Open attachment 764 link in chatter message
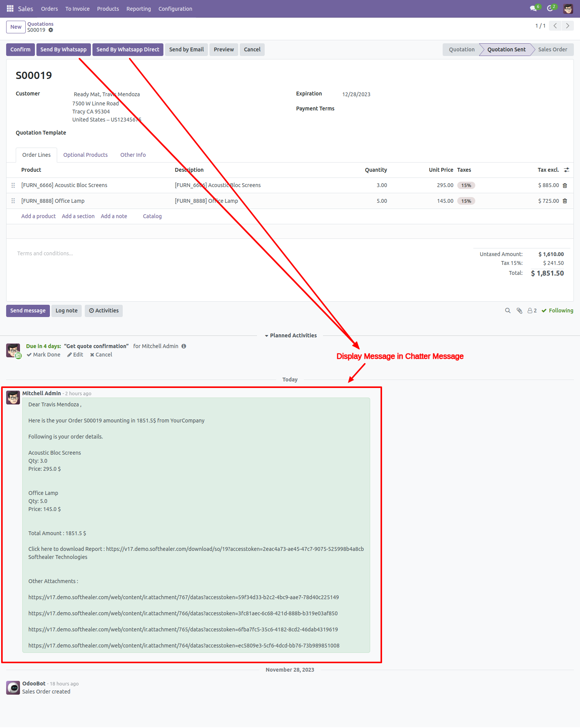 (184, 646)
